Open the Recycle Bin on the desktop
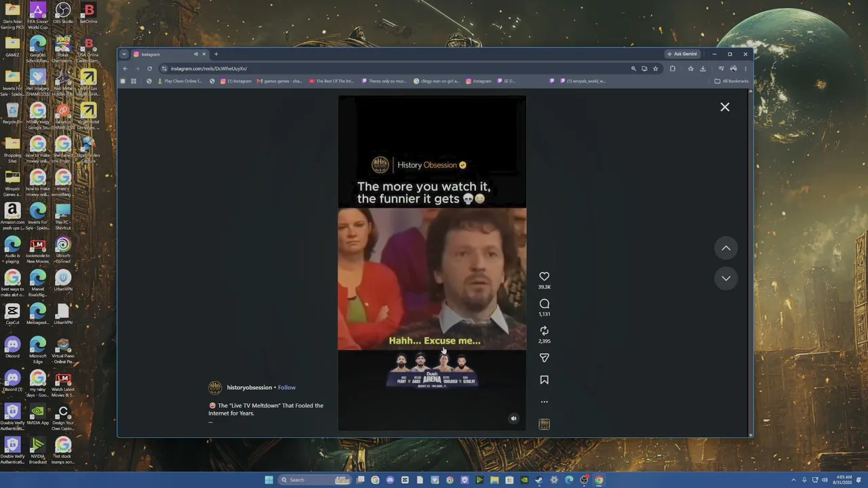The width and height of the screenshot is (868, 488). [x=12, y=113]
